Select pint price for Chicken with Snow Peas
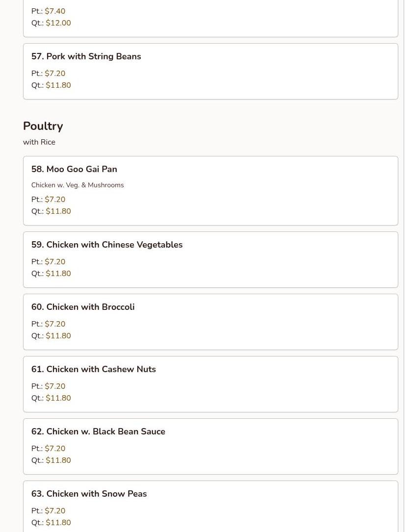The width and height of the screenshot is (414, 532). 55,511
